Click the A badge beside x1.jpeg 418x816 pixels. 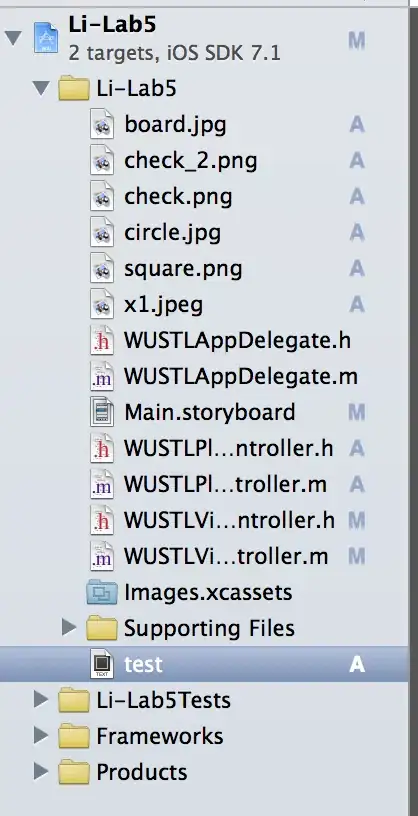point(357,305)
